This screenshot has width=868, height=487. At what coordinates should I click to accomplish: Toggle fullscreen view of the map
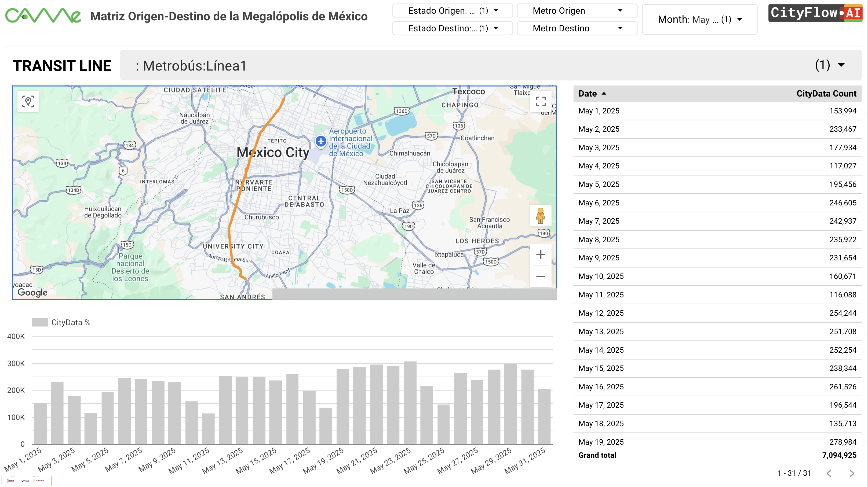coord(541,101)
